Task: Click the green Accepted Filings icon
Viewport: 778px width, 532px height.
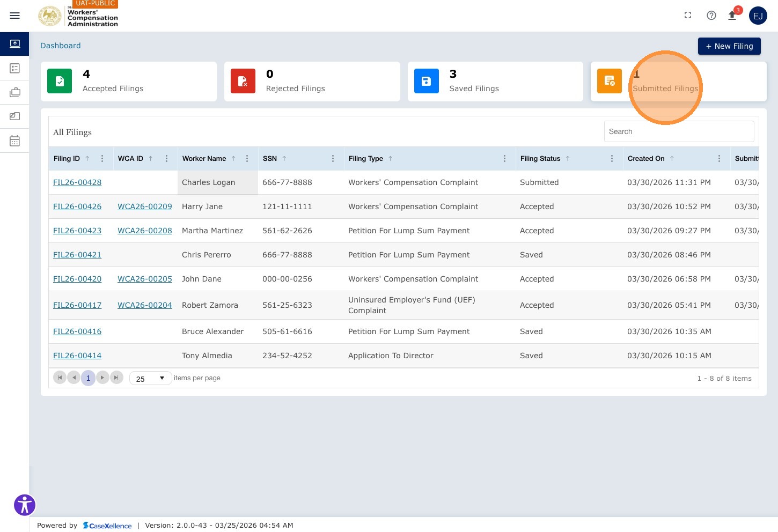Action: 60,81
